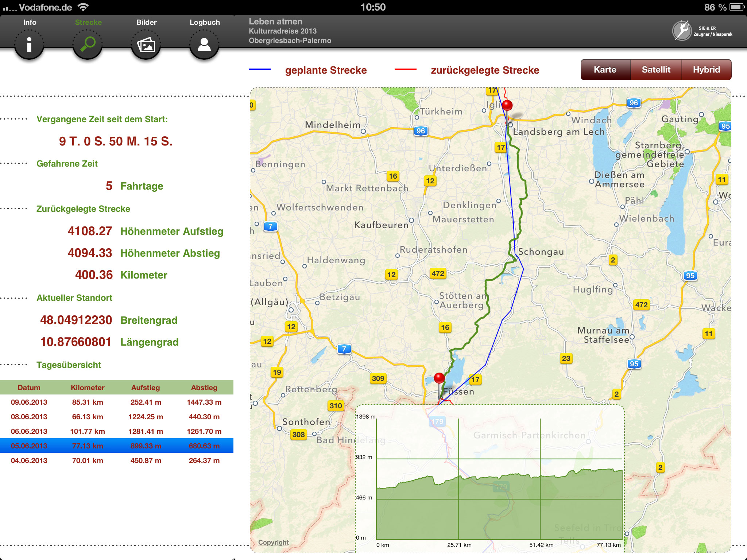This screenshot has width=747, height=560.
Task: Tap the zurückgelegte Strecke legend label
Action: click(485, 70)
